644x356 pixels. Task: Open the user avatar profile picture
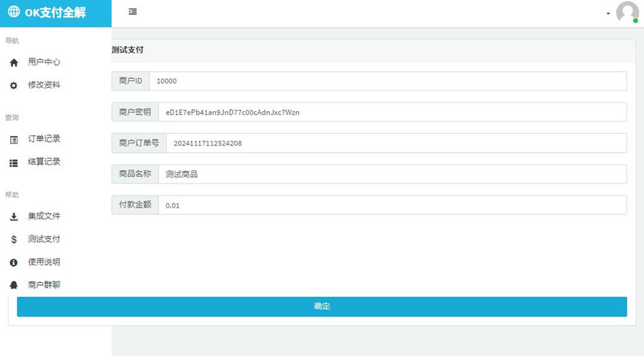(x=627, y=12)
